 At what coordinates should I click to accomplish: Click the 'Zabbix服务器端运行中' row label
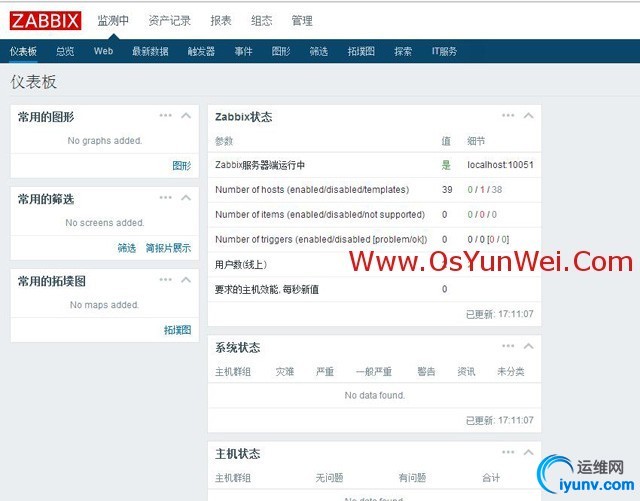260,165
